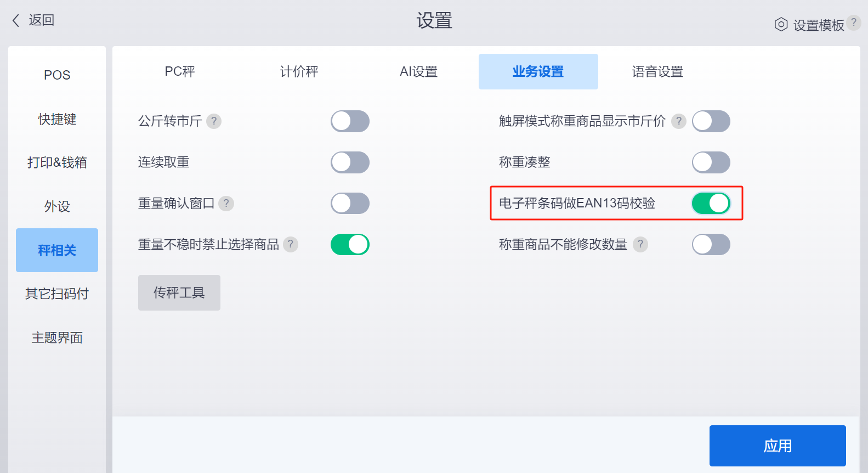Click help icon beside 公斤转市斤
Viewport: 868px width, 473px height.
214,121
